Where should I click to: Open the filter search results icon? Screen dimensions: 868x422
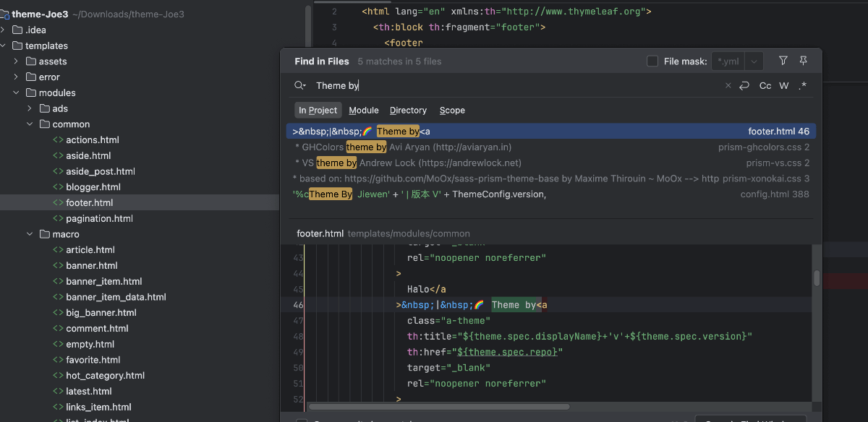coord(783,61)
